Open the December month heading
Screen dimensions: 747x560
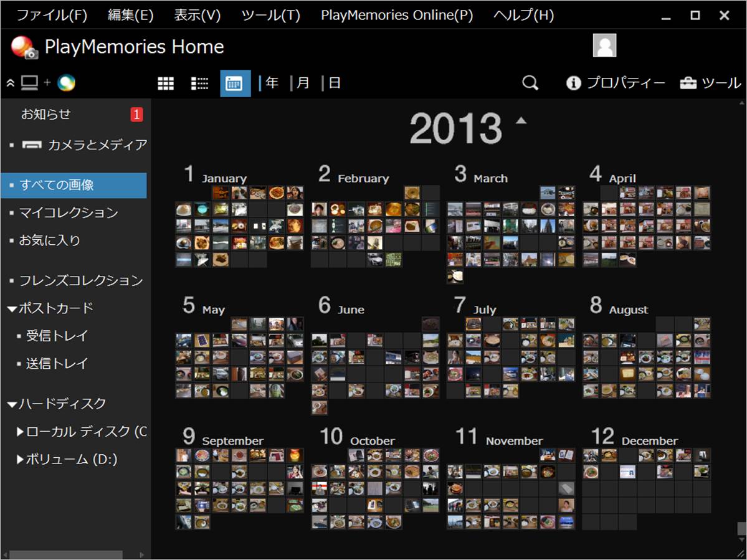point(635,437)
